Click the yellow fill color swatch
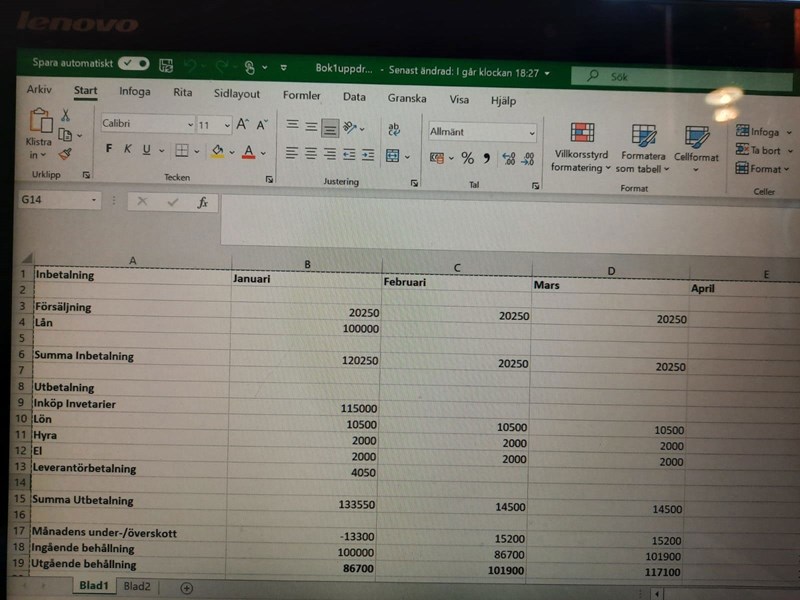Image resolution: width=800 pixels, height=600 pixels. pyautogui.click(x=217, y=151)
